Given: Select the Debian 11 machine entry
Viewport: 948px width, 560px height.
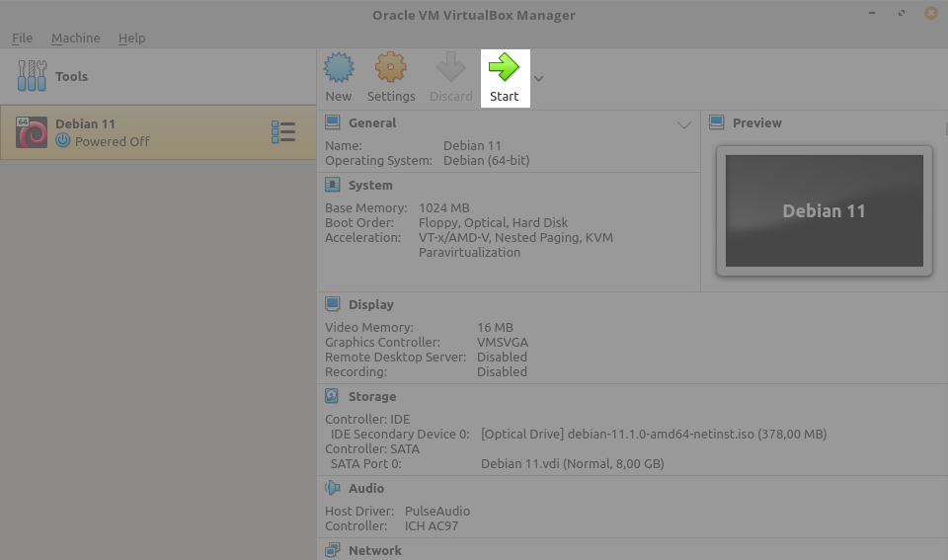Looking at the screenshot, I should [158, 132].
